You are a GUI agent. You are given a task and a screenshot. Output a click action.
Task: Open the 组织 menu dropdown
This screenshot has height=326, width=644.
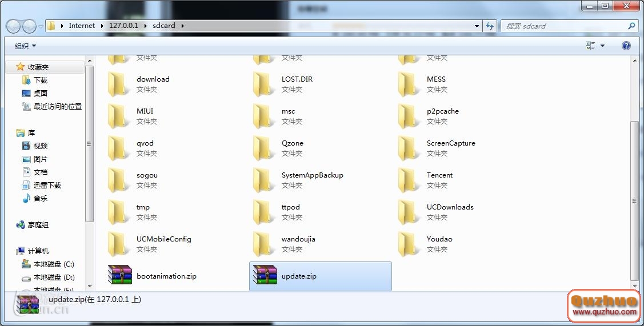[x=25, y=46]
